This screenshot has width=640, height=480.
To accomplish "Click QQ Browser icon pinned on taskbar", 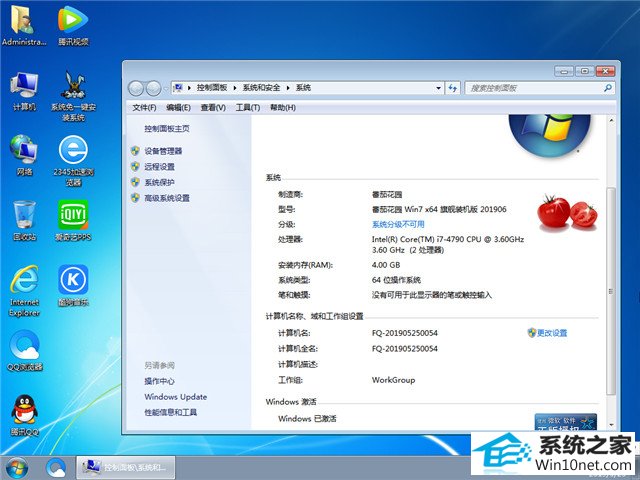I will tap(56, 468).
